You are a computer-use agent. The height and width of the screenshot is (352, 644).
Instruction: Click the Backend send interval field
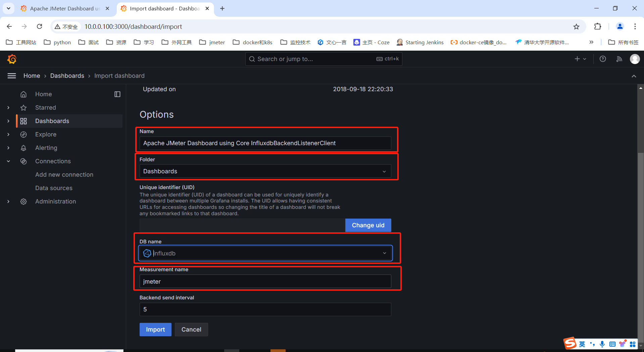(x=265, y=309)
